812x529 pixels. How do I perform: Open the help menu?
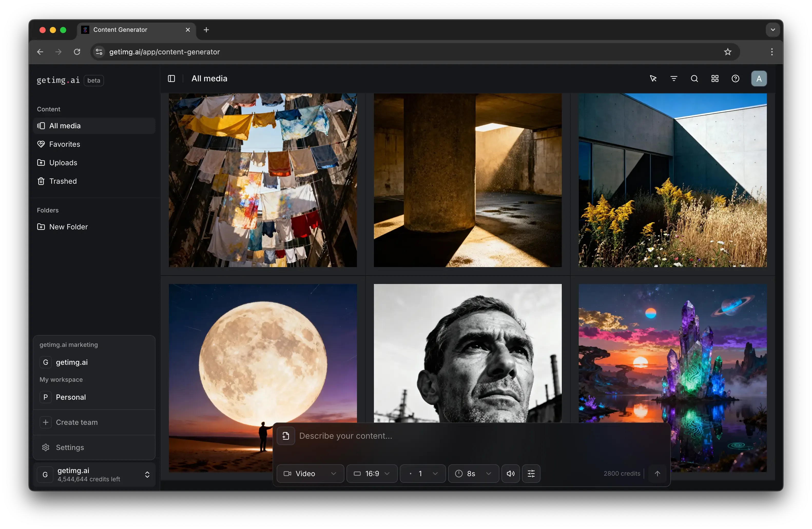tap(736, 79)
